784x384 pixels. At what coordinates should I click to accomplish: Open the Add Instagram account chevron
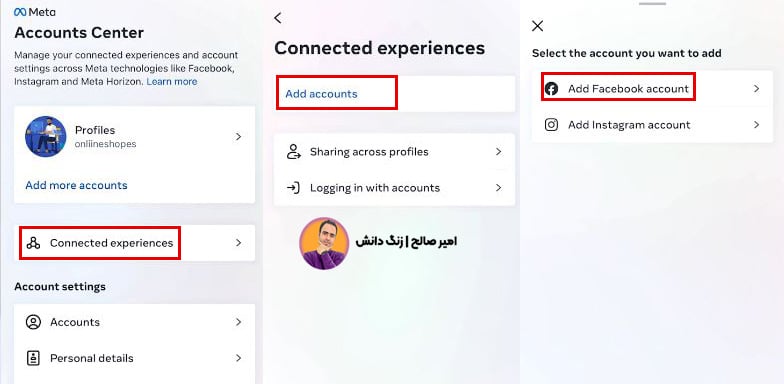coord(756,124)
